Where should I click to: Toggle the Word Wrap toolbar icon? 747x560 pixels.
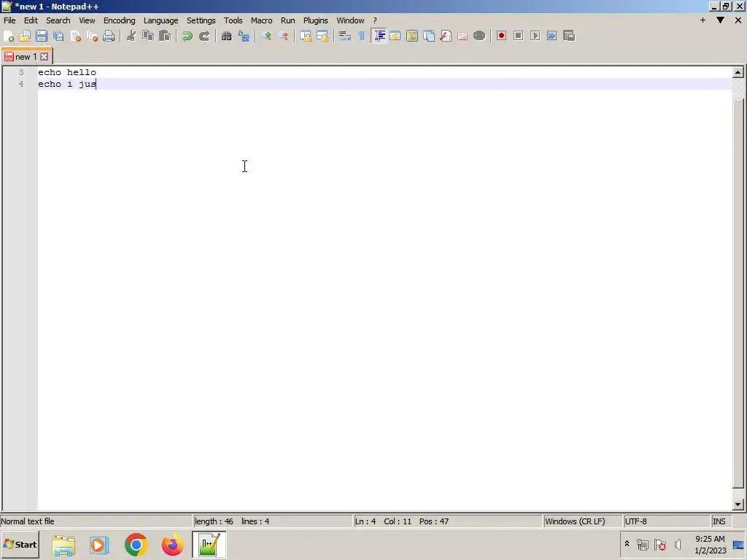click(345, 36)
